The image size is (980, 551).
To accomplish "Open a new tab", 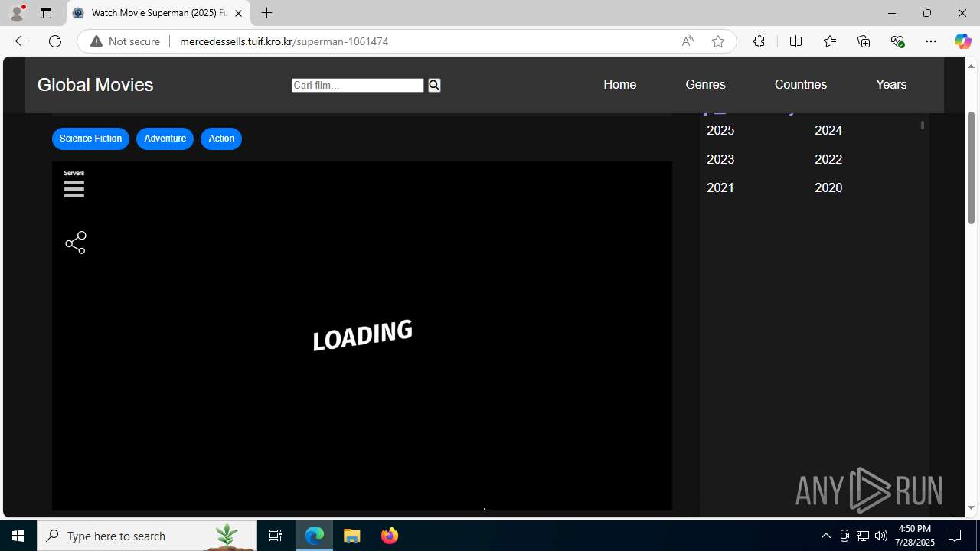I will point(266,13).
